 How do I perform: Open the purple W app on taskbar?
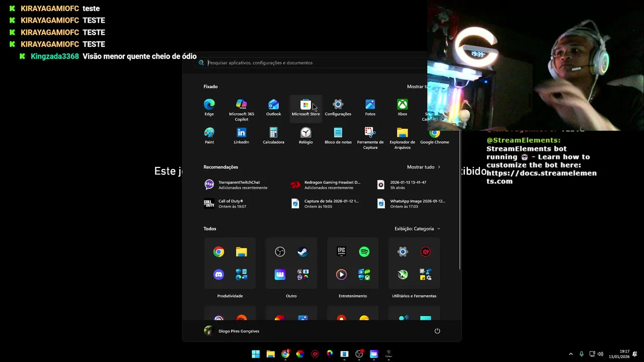pos(374,354)
